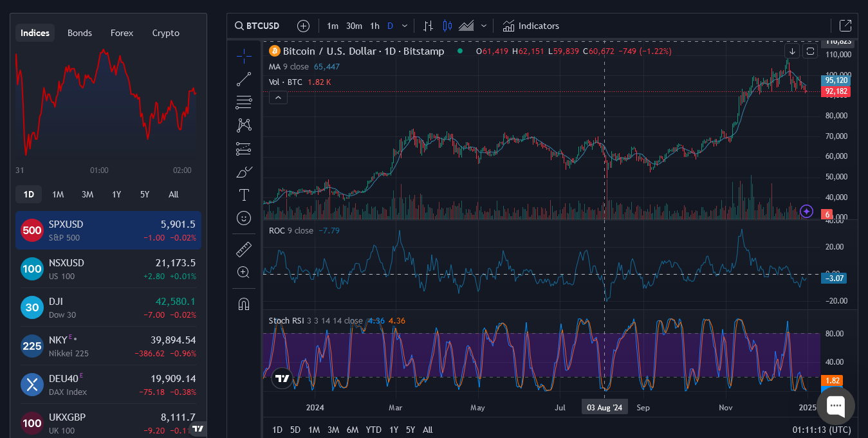Viewport: 868px width, 438px height.
Task: Toggle magnet mode for drawings
Action: (244, 304)
